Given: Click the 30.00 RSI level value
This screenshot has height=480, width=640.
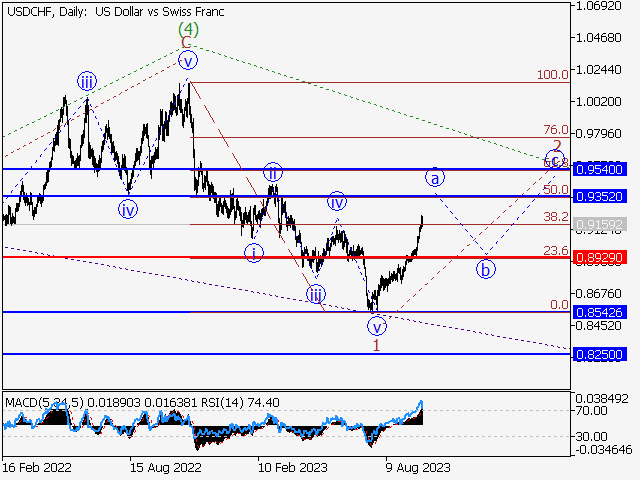Looking at the screenshot, I should [591, 437].
